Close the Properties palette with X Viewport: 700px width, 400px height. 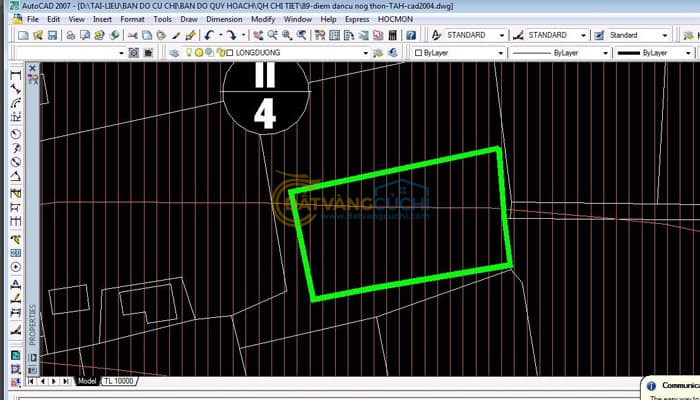pyautogui.click(x=32, y=68)
